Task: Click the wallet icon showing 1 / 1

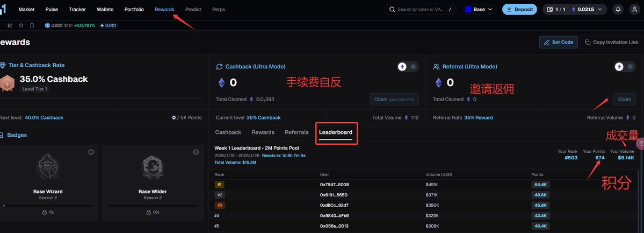Action: click(x=550, y=10)
